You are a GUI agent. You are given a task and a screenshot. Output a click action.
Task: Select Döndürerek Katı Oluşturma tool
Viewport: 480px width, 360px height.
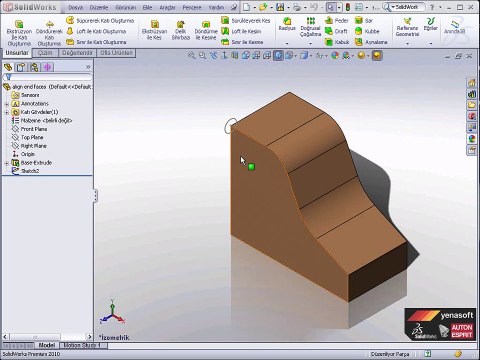coord(49,33)
